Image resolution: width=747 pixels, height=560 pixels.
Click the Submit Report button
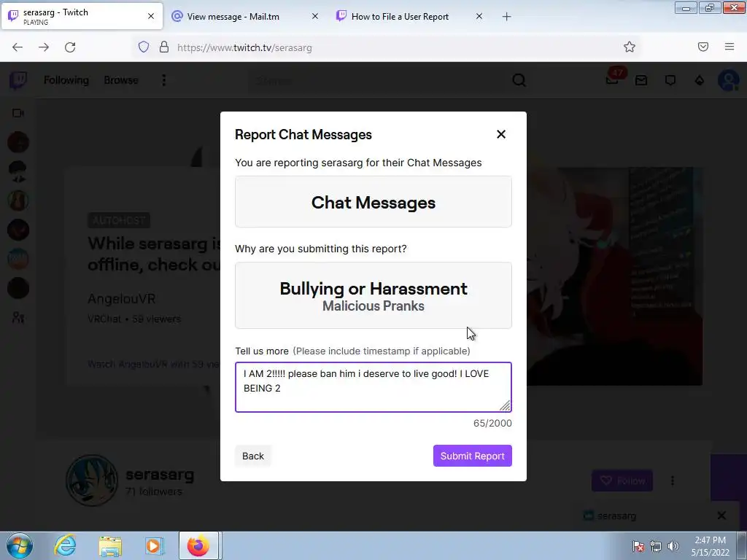click(x=472, y=456)
